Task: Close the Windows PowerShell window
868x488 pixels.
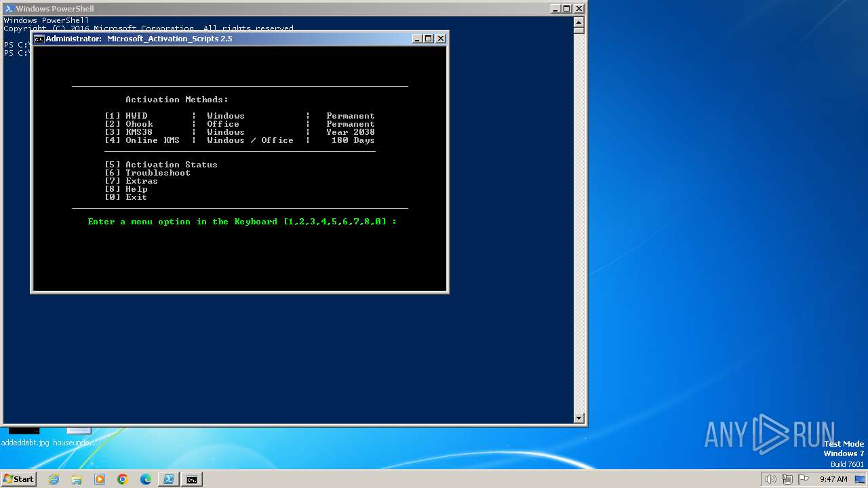Action: coord(578,9)
